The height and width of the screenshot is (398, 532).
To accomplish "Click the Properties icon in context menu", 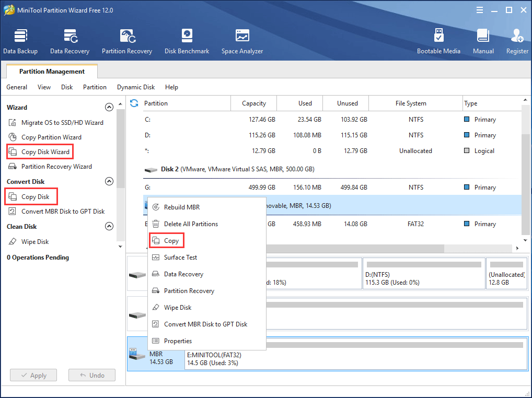I will click(156, 341).
